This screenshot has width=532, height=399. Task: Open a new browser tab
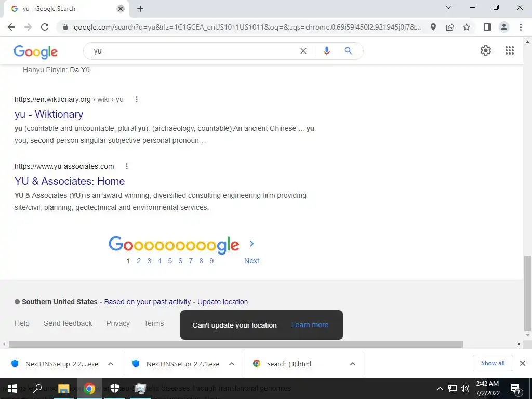(140, 9)
